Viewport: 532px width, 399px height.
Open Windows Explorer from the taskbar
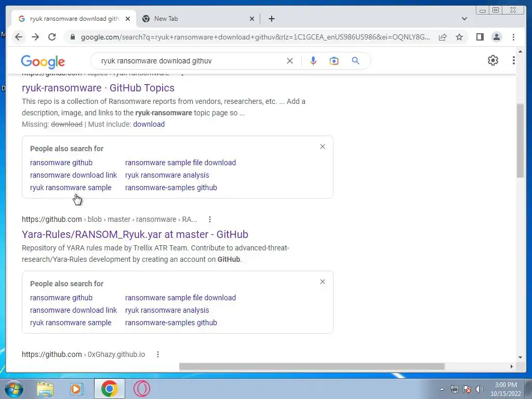(45, 389)
